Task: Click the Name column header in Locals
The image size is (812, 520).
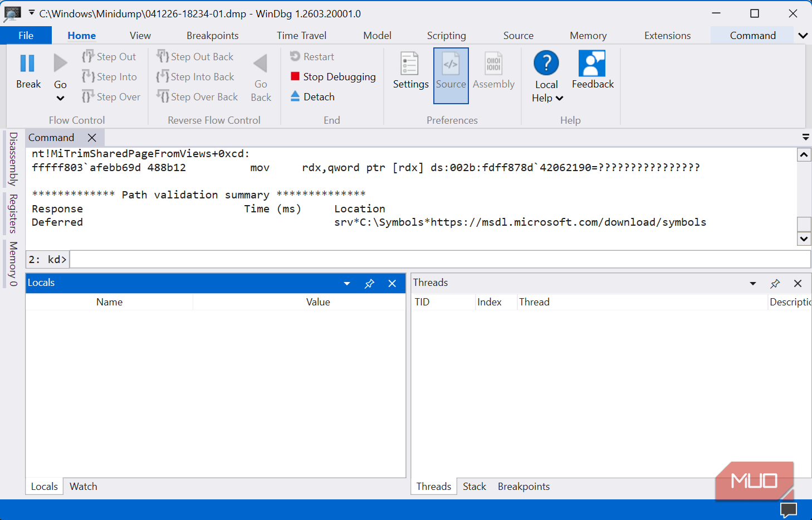Action: point(109,302)
